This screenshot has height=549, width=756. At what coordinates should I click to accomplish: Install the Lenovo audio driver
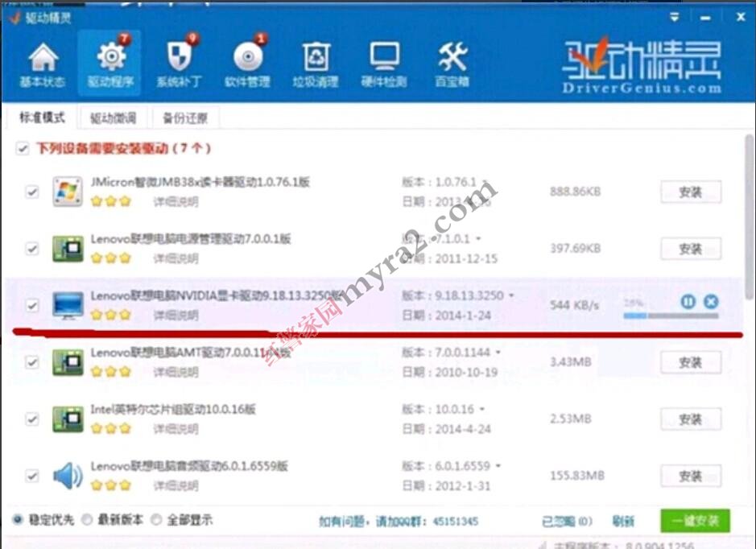[x=691, y=477]
